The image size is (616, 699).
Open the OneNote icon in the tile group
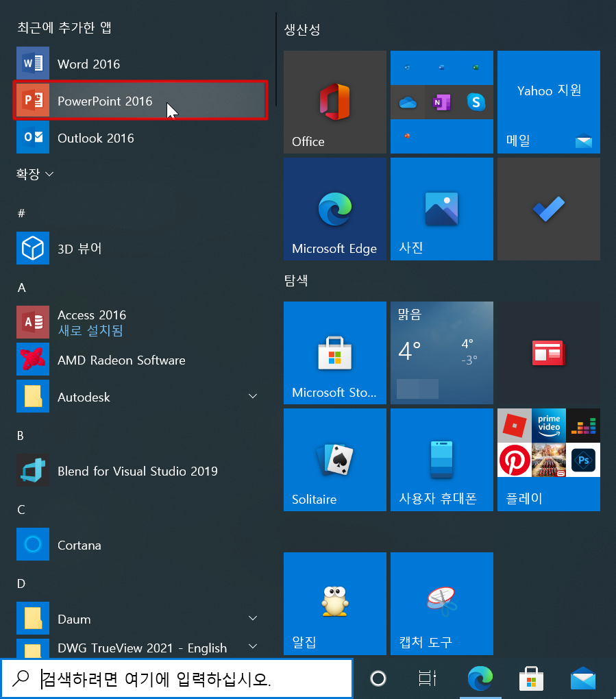(442, 103)
